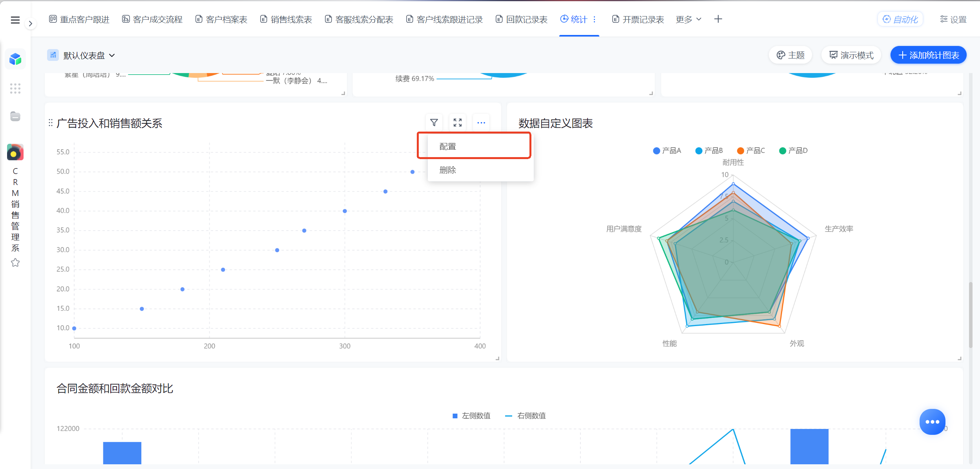Select the 统计 tab

click(574, 19)
